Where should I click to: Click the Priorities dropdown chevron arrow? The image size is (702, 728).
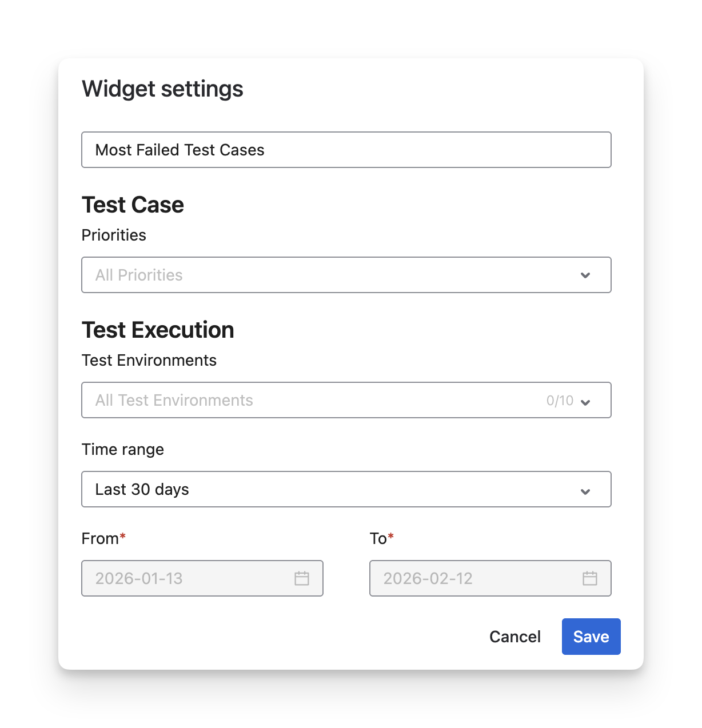click(x=585, y=275)
